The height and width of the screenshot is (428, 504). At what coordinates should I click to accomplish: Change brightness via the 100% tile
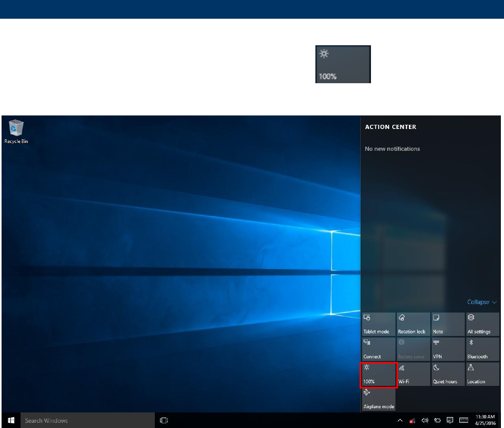pos(379,374)
